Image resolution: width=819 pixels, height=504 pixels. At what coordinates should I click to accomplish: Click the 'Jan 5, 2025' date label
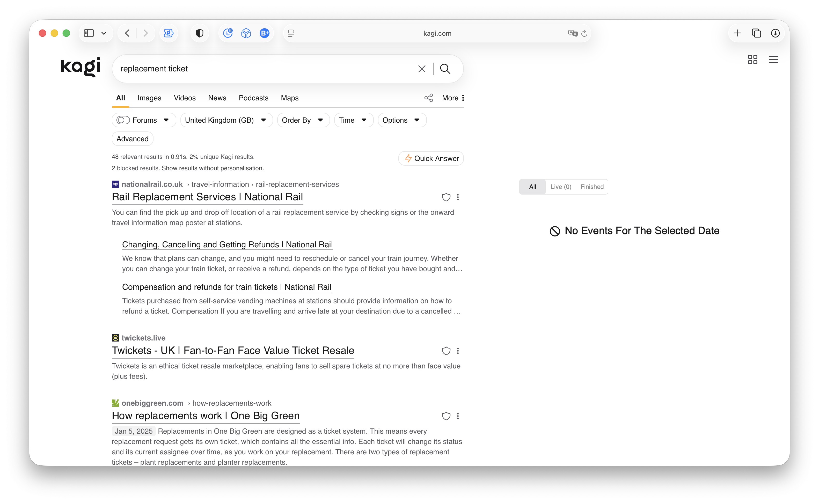[x=133, y=431]
